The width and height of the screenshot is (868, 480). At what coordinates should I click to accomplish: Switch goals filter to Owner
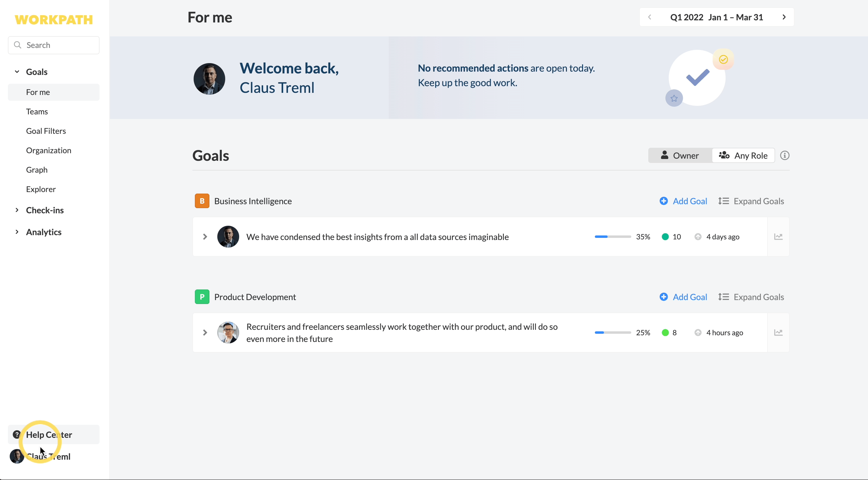coord(680,155)
